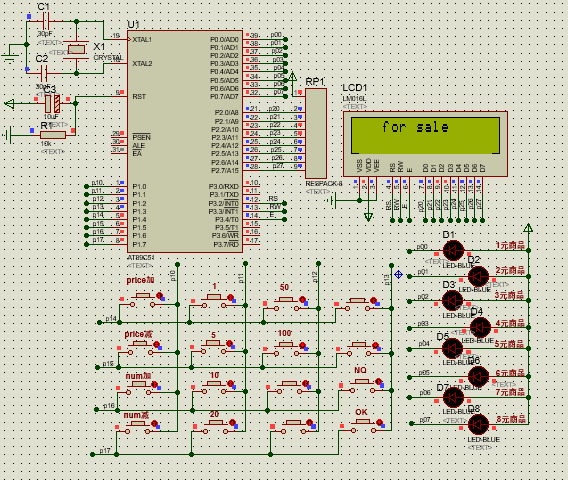568x480 pixels.
Task: Click the OK push button switch
Action: 363,425
